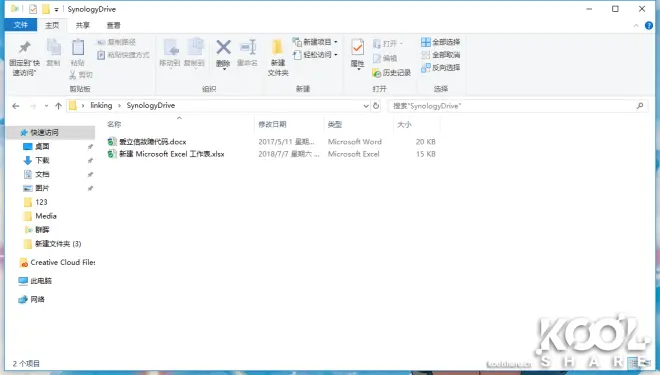Click the Pin to Quick access icon

coord(24,48)
